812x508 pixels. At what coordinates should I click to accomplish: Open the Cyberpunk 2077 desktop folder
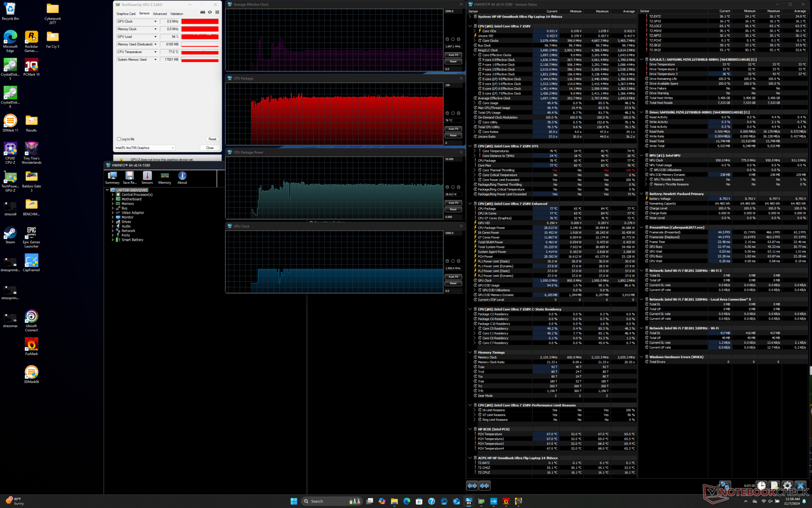pos(52,14)
